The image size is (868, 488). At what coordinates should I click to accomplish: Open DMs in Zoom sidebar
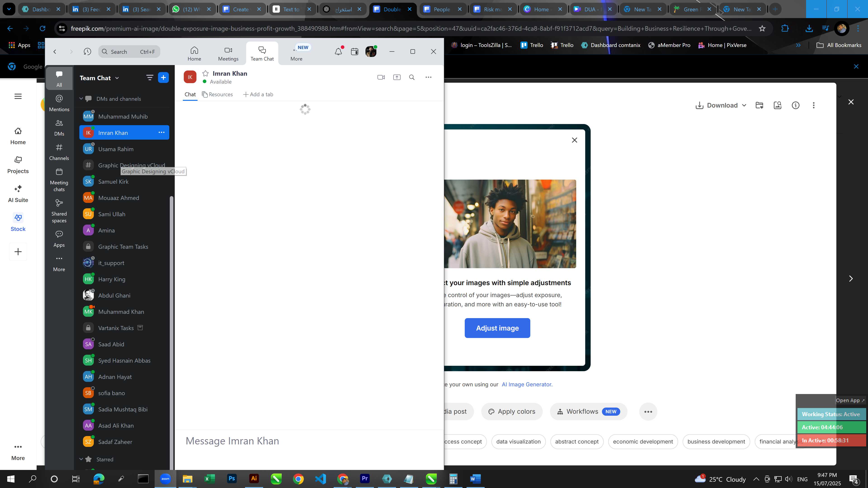(x=59, y=128)
